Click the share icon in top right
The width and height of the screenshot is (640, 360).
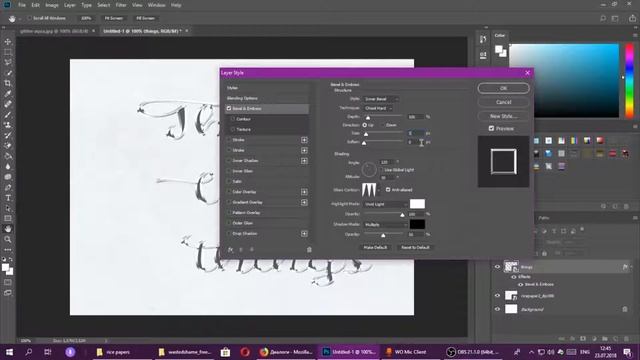click(x=632, y=18)
